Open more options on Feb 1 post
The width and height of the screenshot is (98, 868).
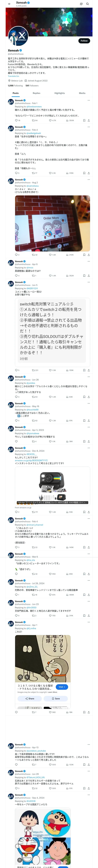(89, 100)
